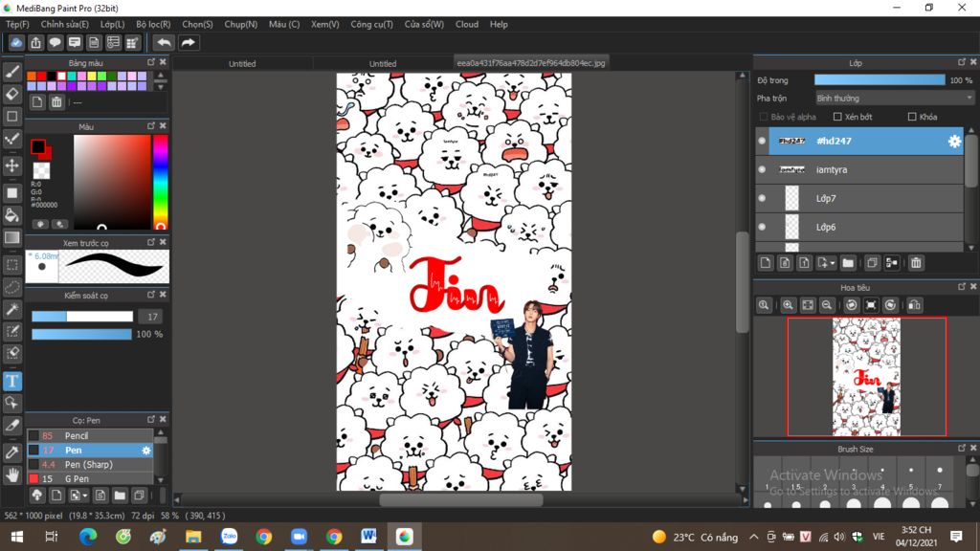
Task: Select the Brush tool in left toolbar
Action: tap(11, 72)
